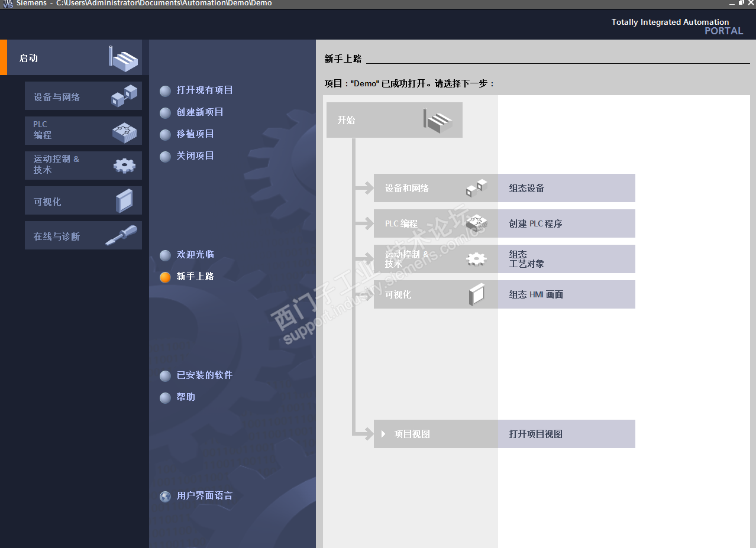Click the PLC 编程 workflow label
Viewport: 756px width, 548px height.
pyautogui.click(x=401, y=223)
